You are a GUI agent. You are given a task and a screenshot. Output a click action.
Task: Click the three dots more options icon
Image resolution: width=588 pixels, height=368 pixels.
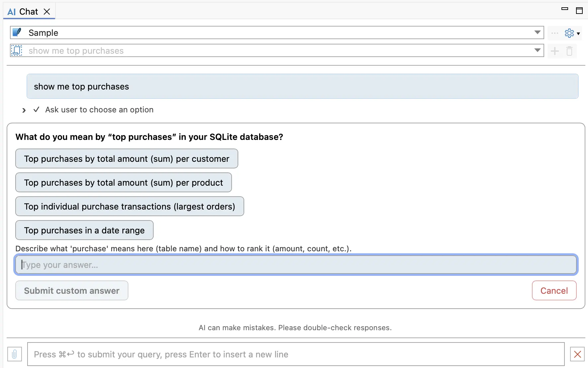pyautogui.click(x=554, y=33)
